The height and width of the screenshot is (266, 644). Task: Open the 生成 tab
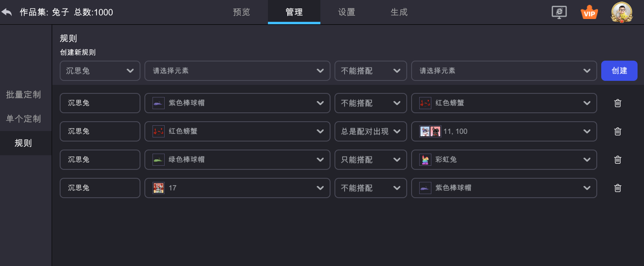[399, 12]
